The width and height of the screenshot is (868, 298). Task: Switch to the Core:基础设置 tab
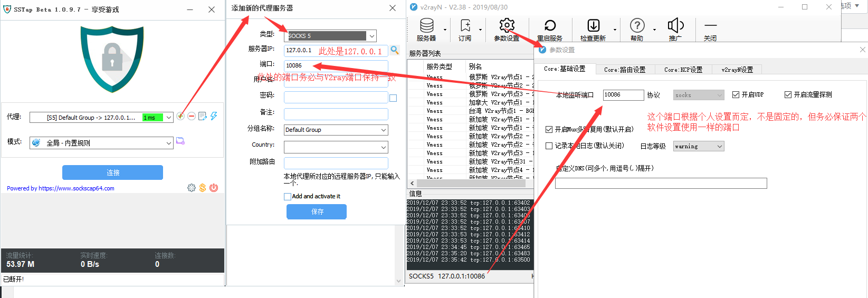tap(565, 69)
